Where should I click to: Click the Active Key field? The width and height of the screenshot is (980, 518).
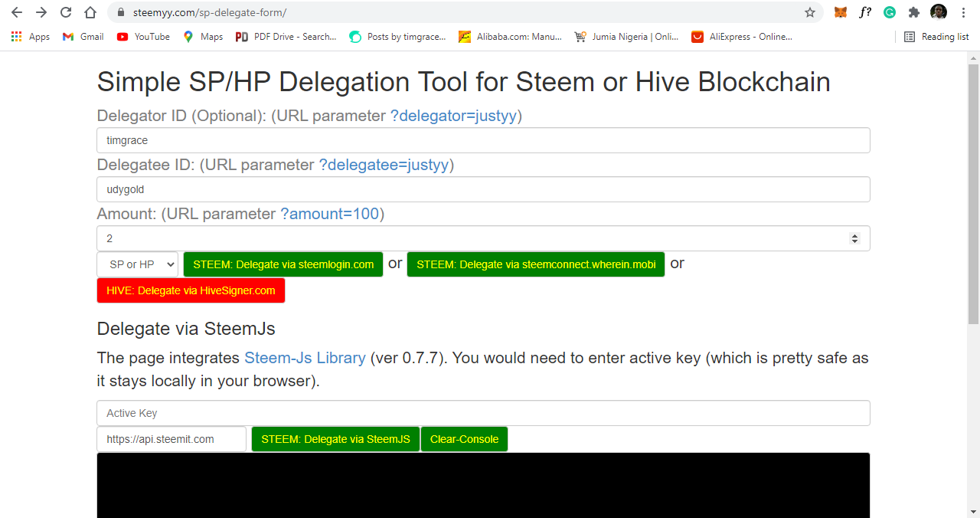pos(483,413)
